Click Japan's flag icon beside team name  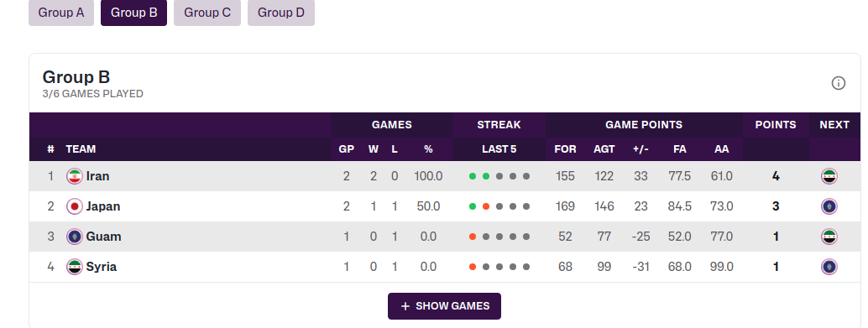coord(74,207)
